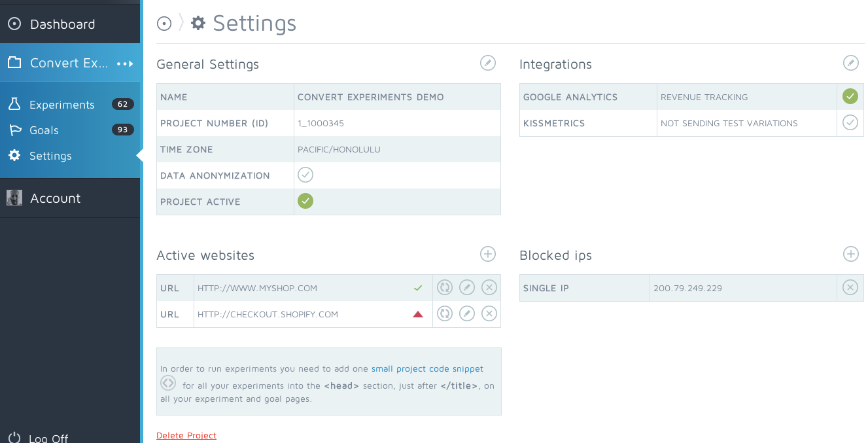Open the Experiments menu item
This screenshot has width=868, height=443.
click(x=61, y=105)
